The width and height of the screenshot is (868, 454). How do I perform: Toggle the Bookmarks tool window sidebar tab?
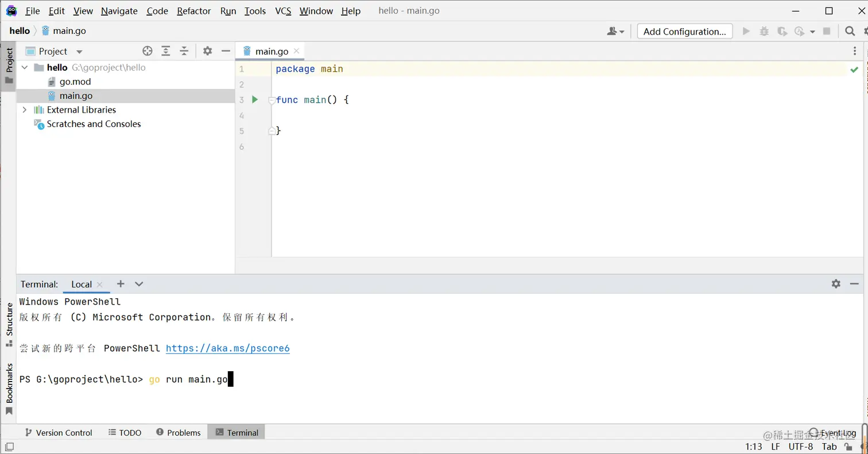[9, 389]
